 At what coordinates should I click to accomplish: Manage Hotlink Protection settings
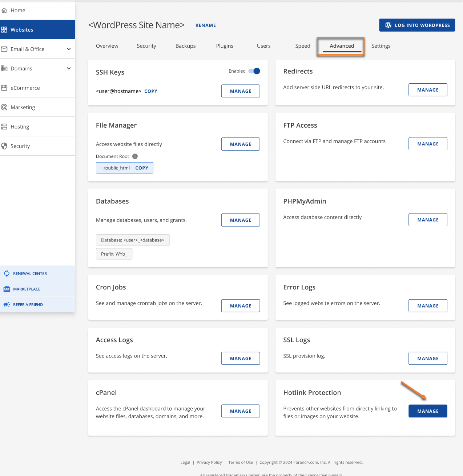[x=428, y=411]
